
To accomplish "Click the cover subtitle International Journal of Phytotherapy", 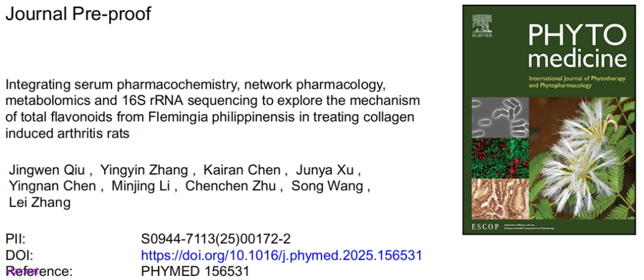I will [569, 82].
